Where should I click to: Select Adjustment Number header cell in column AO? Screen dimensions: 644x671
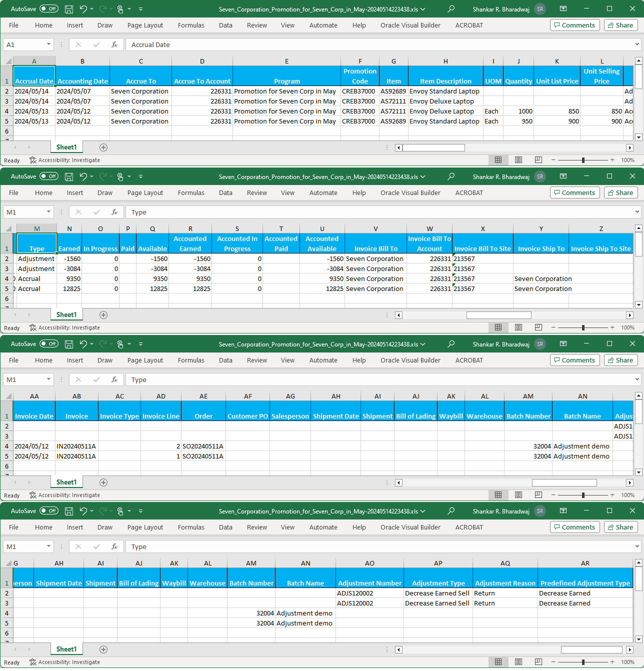[369, 578]
